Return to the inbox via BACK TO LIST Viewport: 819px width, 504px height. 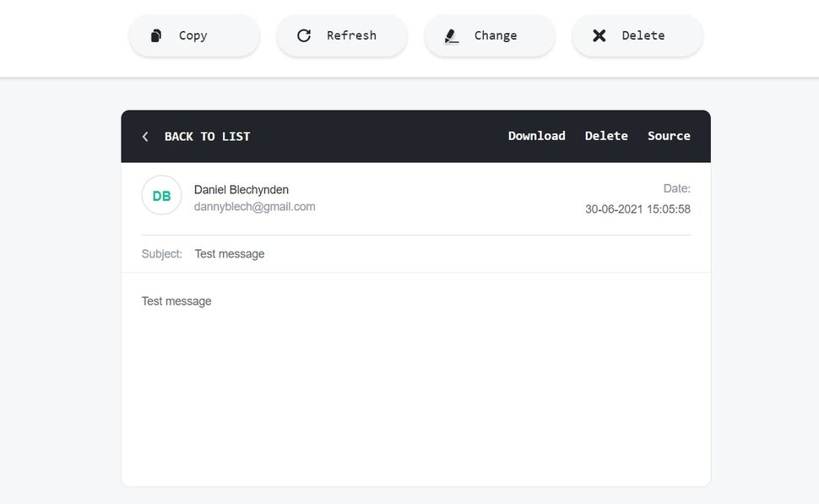pos(207,136)
